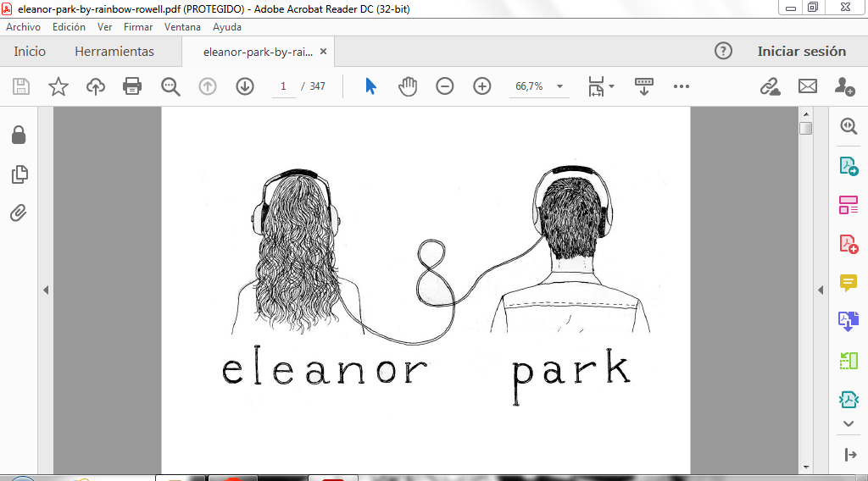This screenshot has width=868, height=481.
Task: Send the file by email envelope icon
Action: (x=808, y=86)
